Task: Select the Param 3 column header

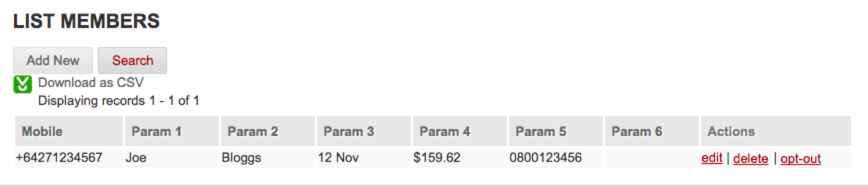Action: tap(349, 131)
